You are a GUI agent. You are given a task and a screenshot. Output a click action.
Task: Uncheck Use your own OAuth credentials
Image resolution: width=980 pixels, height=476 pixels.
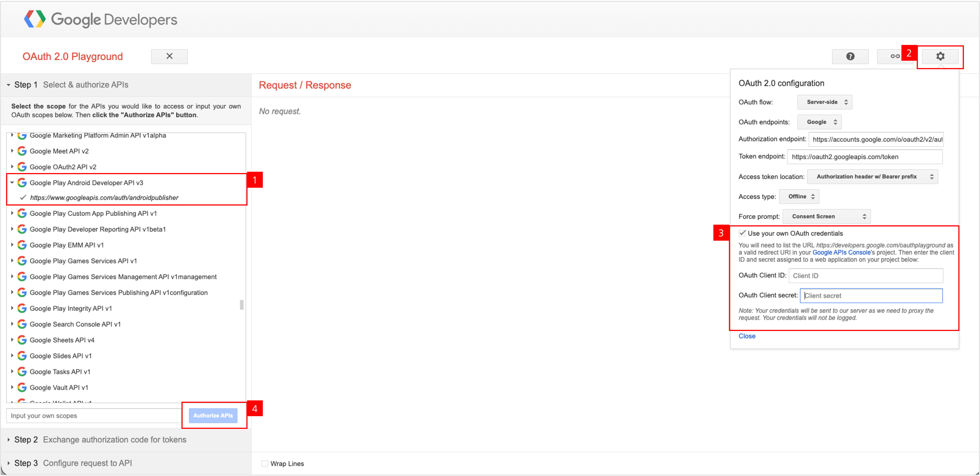tap(742, 233)
